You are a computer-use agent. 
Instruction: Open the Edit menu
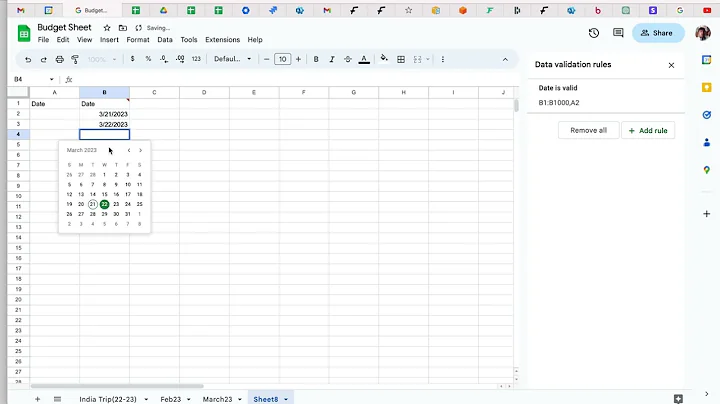(x=63, y=39)
